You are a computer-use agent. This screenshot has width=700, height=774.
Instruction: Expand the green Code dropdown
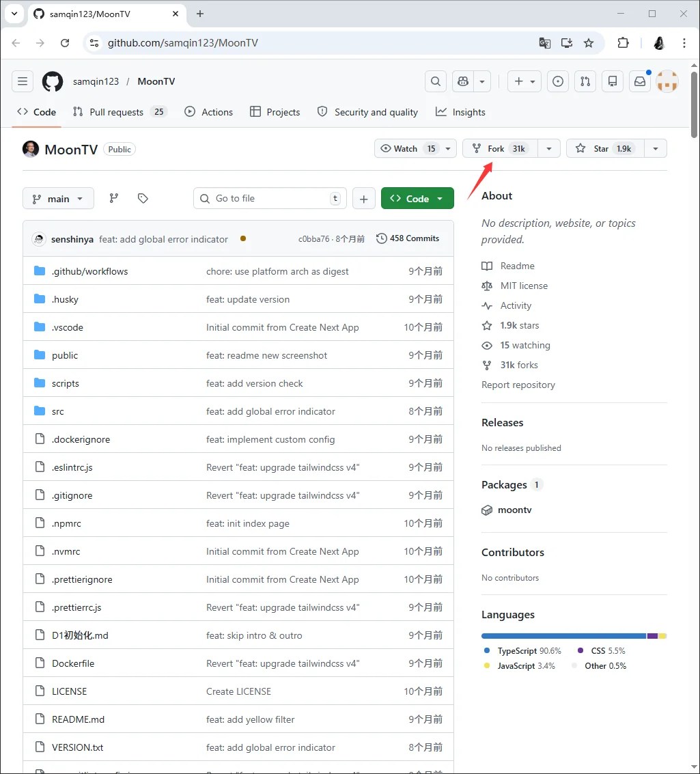tap(417, 198)
